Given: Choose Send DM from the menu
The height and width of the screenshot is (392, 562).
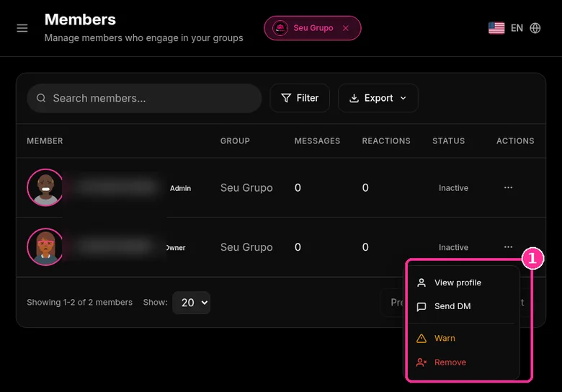Looking at the screenshot, I should point(463,306).
